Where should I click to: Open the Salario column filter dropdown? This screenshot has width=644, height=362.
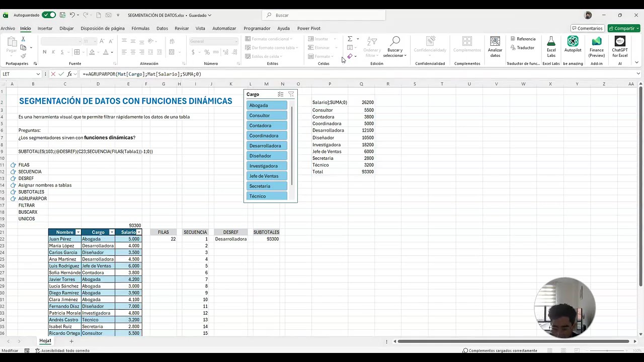[x=139, y=232]
